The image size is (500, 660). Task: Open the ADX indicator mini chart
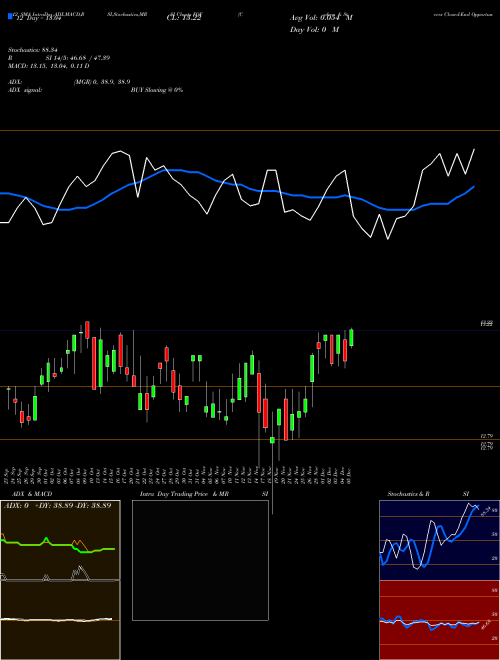[60, 540]
